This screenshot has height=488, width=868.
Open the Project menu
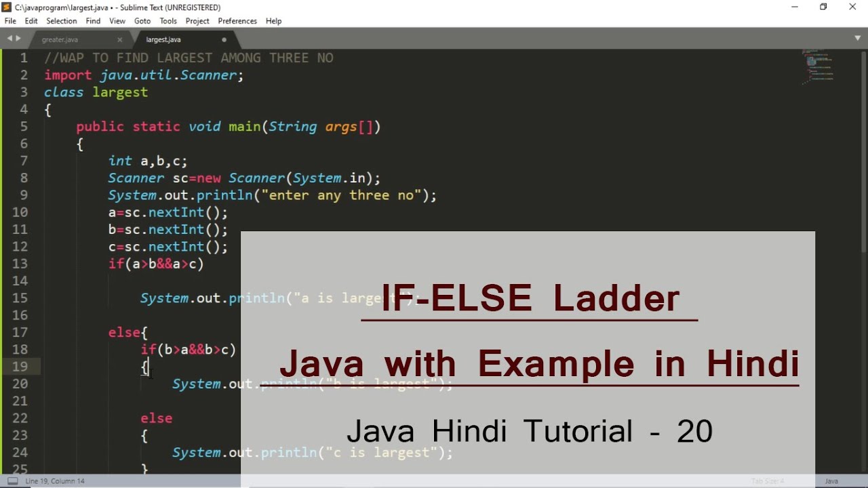[x=197, y=21]
